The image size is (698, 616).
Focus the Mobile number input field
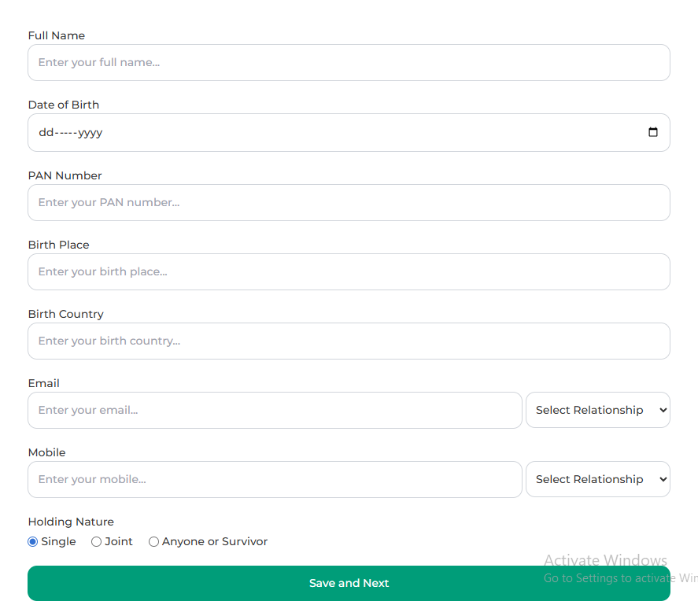275,479
